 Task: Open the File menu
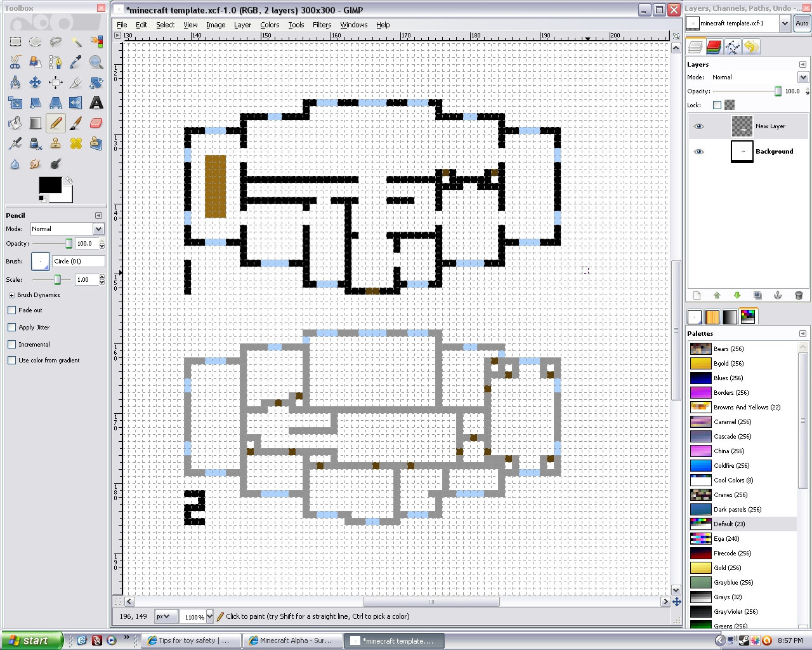[122, 25]
